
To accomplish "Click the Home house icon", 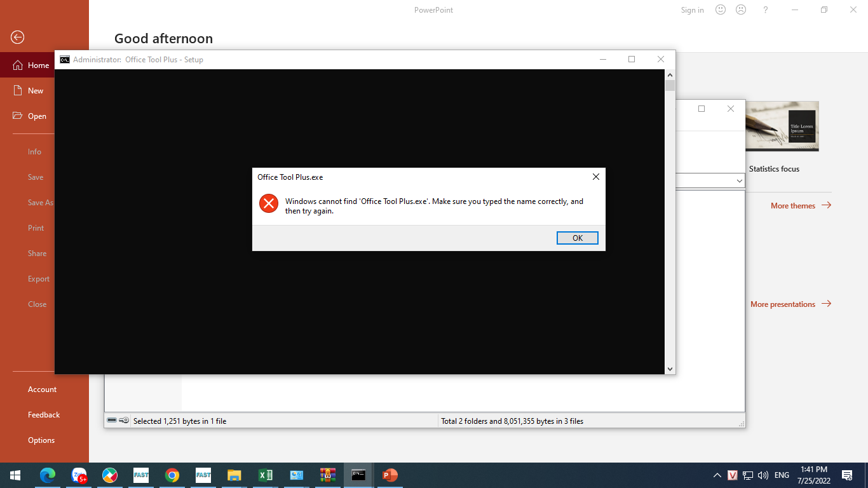I will [x=18, y=65].
